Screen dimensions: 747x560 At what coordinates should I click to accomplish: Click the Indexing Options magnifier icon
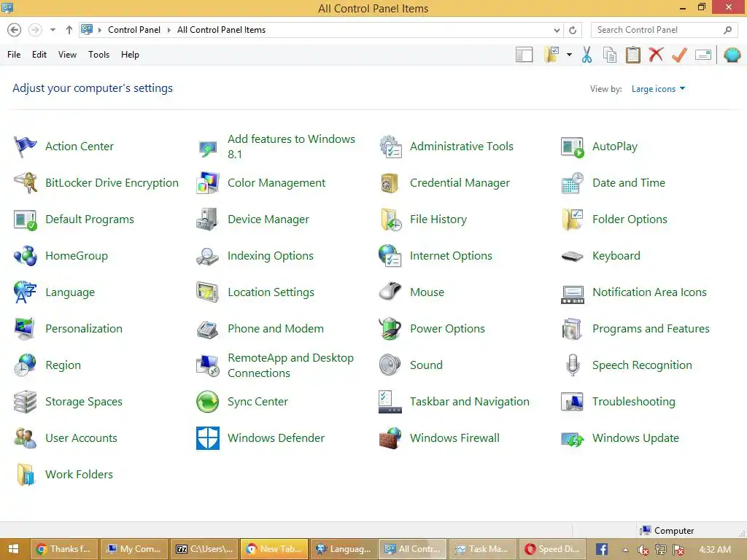point(208,256)
